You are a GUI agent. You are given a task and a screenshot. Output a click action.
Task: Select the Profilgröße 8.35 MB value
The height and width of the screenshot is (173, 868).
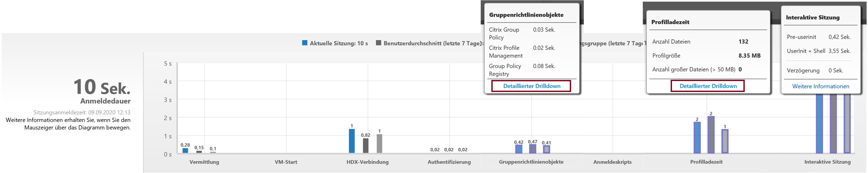[x=749, y=55]
